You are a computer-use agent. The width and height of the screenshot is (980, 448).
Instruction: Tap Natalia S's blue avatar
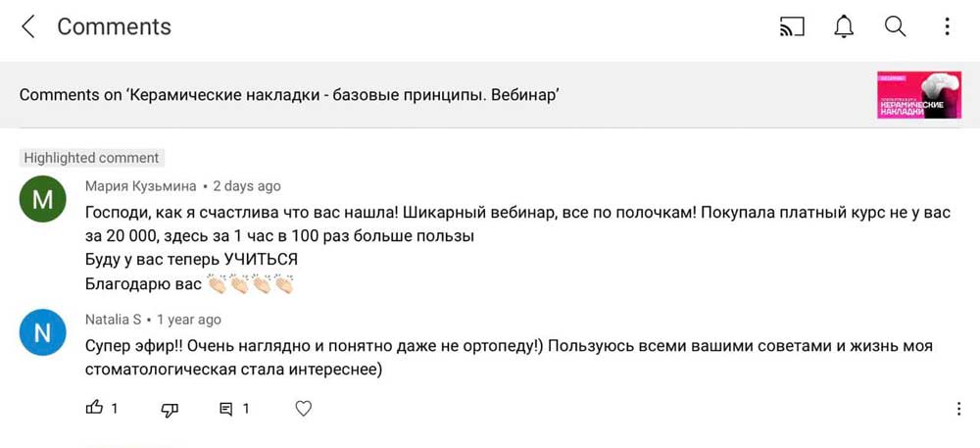tap(42, 333)
